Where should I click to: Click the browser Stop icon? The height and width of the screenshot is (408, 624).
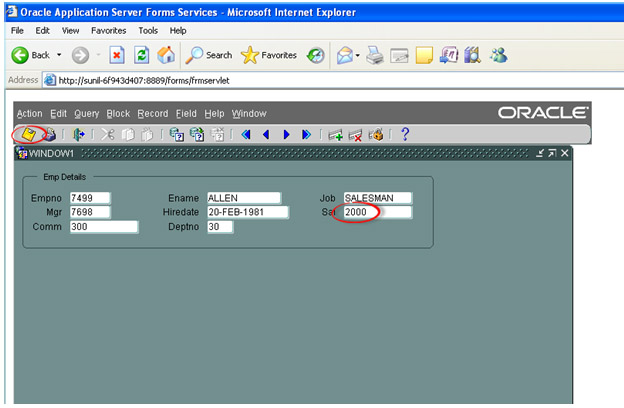[x=117, y=55]
